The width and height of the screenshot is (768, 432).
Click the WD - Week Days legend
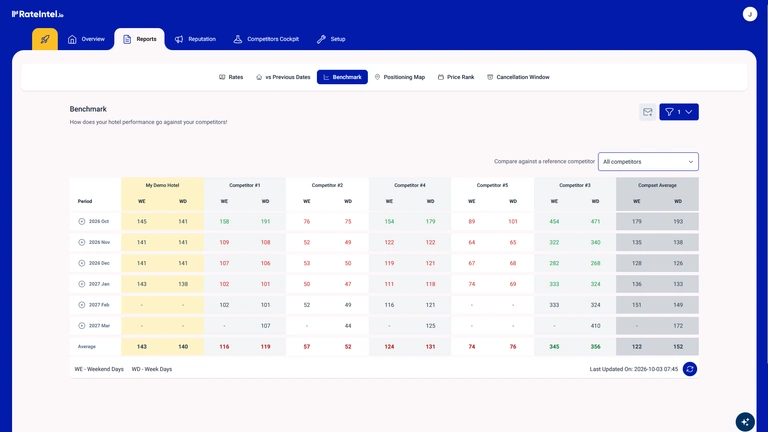click(152, 369)
